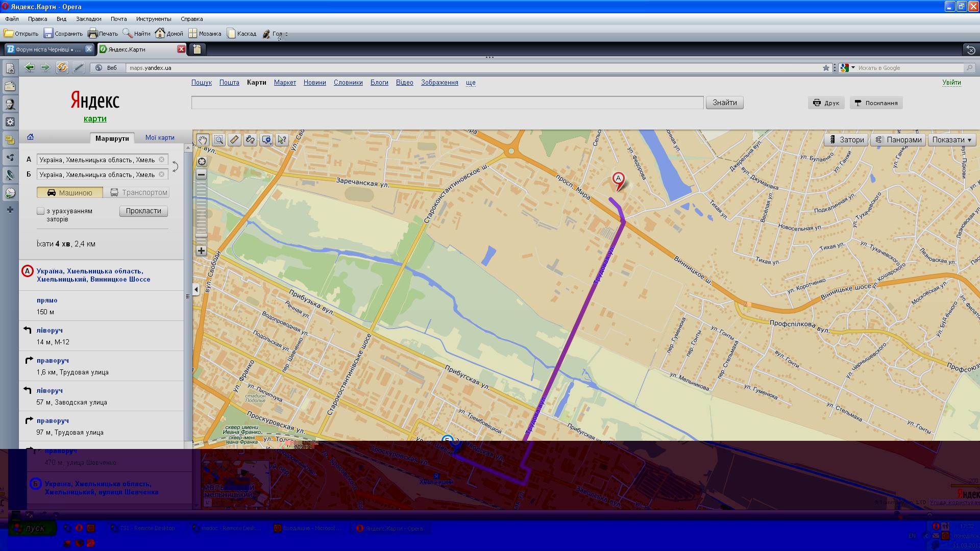Click the 'Посилання' link button
980x551 pixels.
(876, 103)
